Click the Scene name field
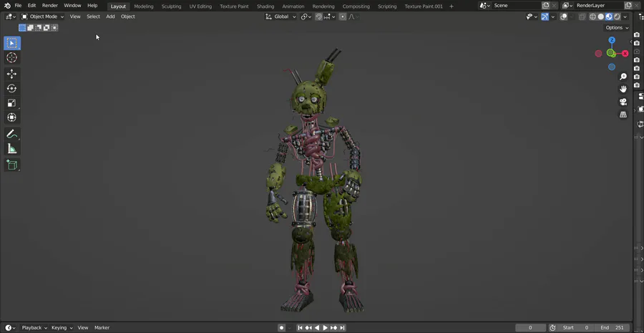644x333 pixels. tap(516, 6)
